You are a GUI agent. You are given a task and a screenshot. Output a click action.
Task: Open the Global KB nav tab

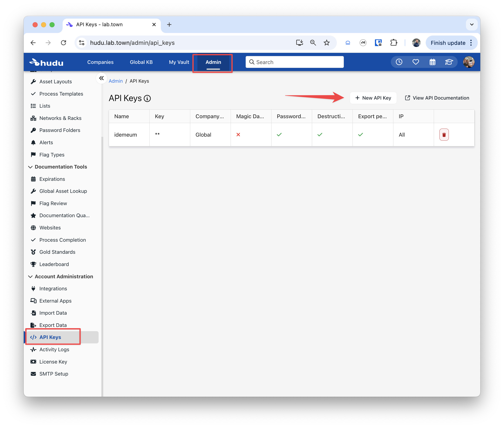pyautogui.click(x=141, y=62)
